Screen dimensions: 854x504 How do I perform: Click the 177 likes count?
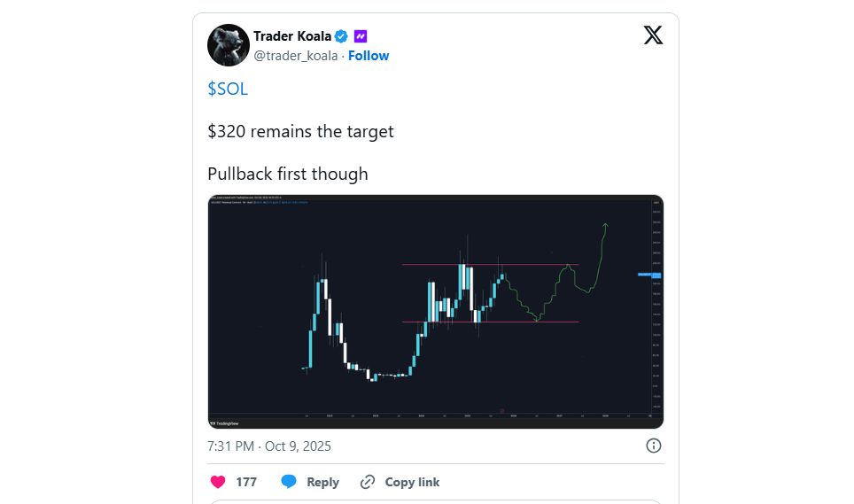click(x=246, y=482)
